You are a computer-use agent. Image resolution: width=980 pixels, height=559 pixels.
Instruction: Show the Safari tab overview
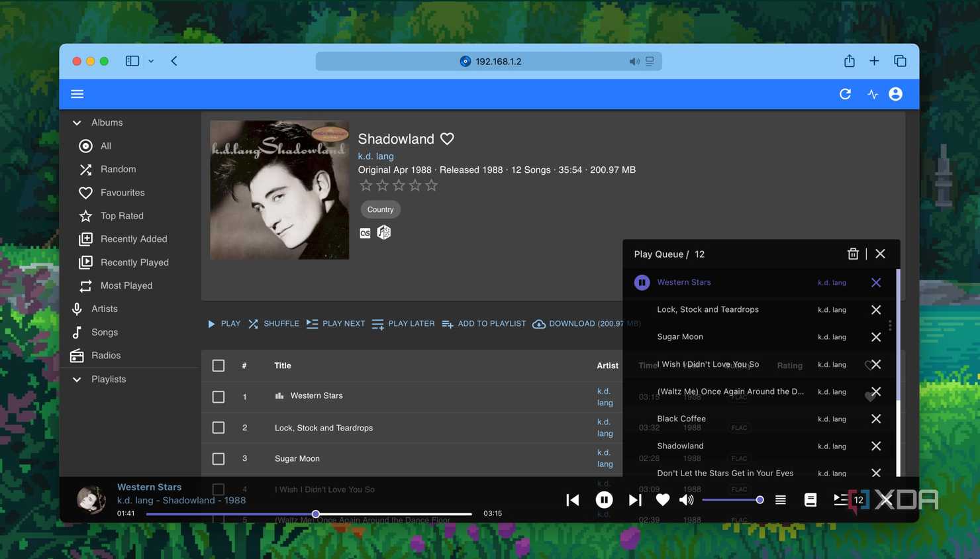900,61
